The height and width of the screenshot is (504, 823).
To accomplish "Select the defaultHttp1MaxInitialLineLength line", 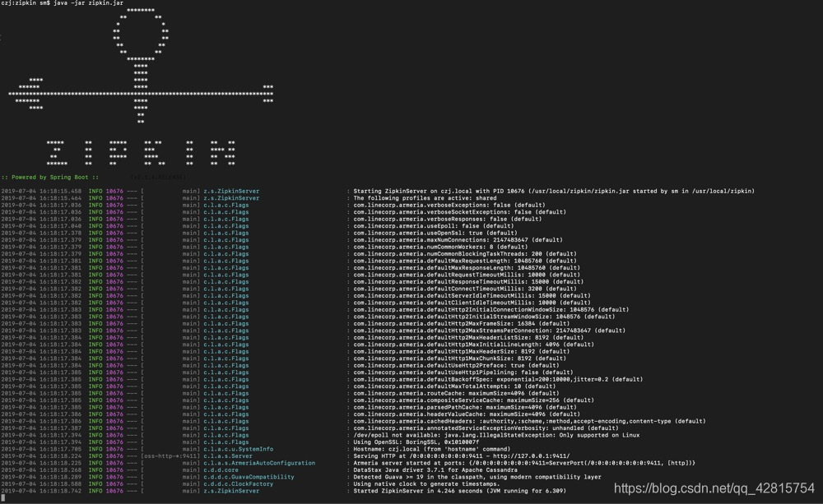I will click(473, 344).
